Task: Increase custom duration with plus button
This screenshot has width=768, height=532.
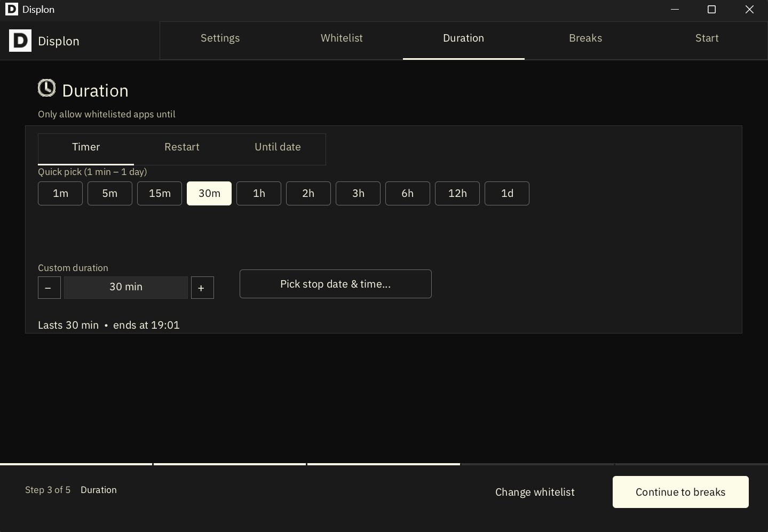Action: coord(202,288)
